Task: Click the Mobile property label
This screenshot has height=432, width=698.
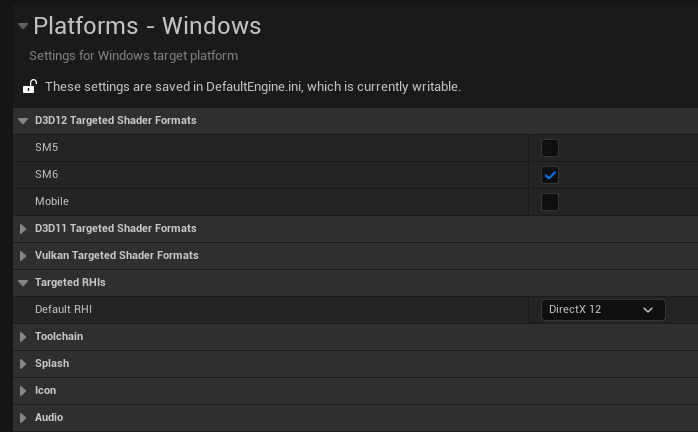Action: click(x=52, y=202)
